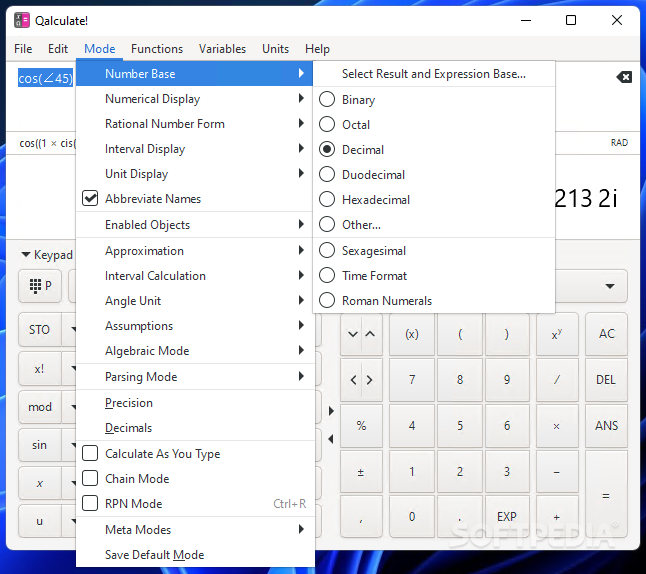Image resolution: width=646 pixels, height=574 pixels.
Task: Expand the Interval Display submenu
Action: pos(194,149)
